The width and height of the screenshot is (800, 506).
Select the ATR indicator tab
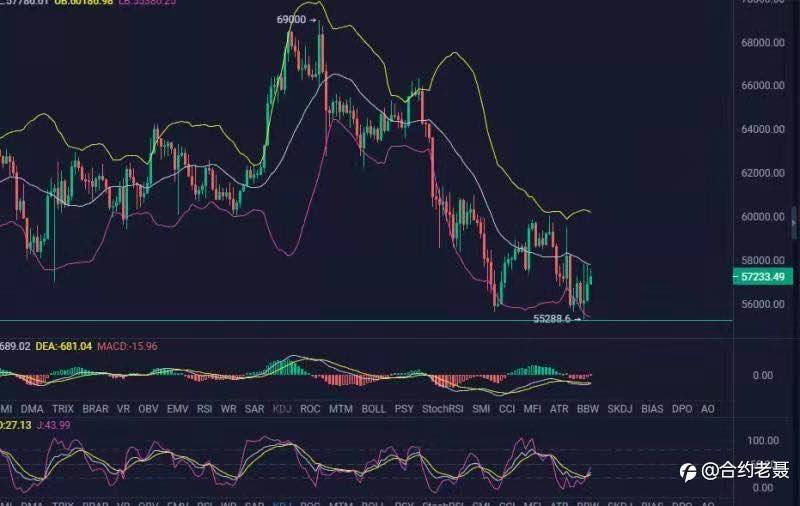(559, 409)
